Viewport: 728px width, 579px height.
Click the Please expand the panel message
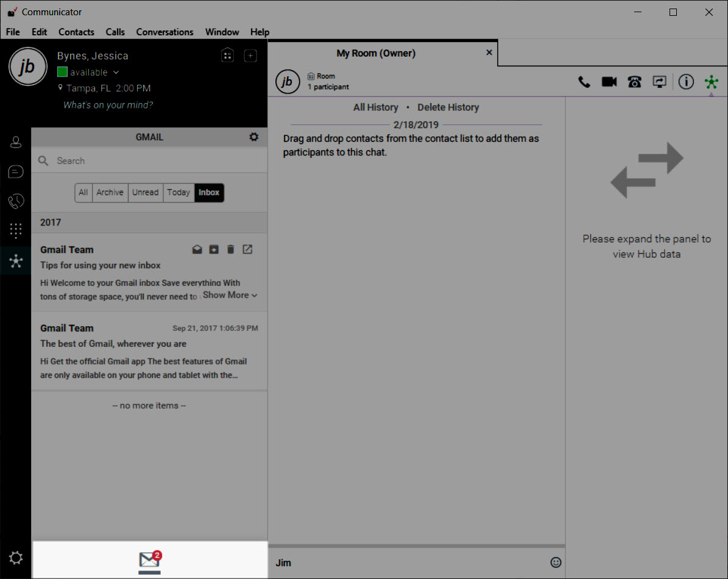point(646,247)
